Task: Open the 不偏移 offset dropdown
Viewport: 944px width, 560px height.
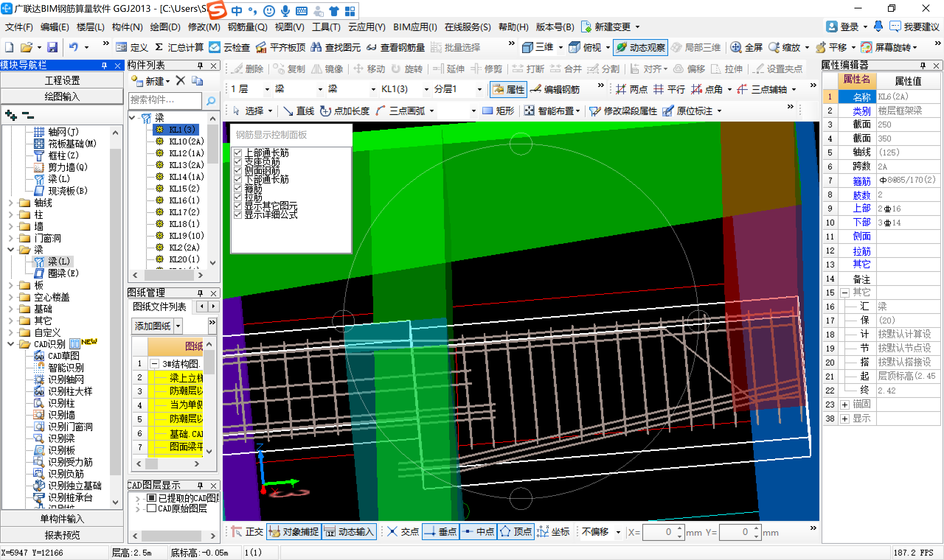Action: click(x=618, y=532)
